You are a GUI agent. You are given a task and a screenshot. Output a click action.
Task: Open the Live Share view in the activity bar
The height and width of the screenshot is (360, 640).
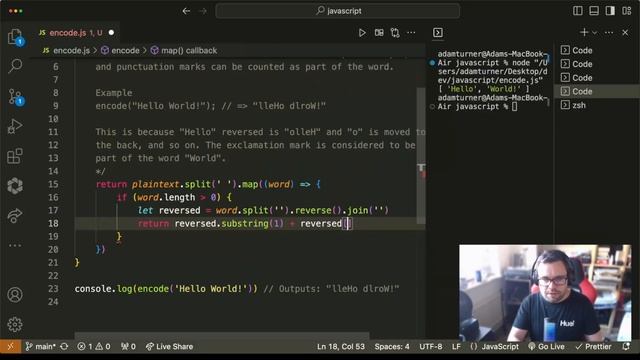[15, 215]
